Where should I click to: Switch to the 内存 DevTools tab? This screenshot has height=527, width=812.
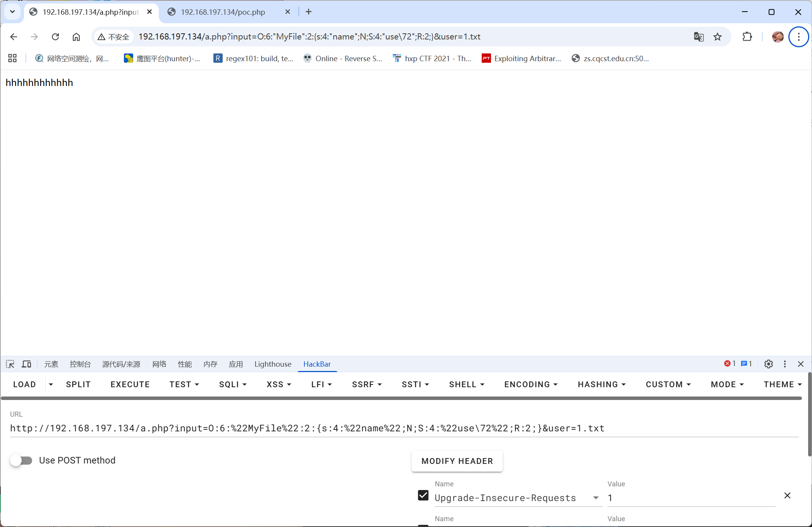[x=210, y=364]
